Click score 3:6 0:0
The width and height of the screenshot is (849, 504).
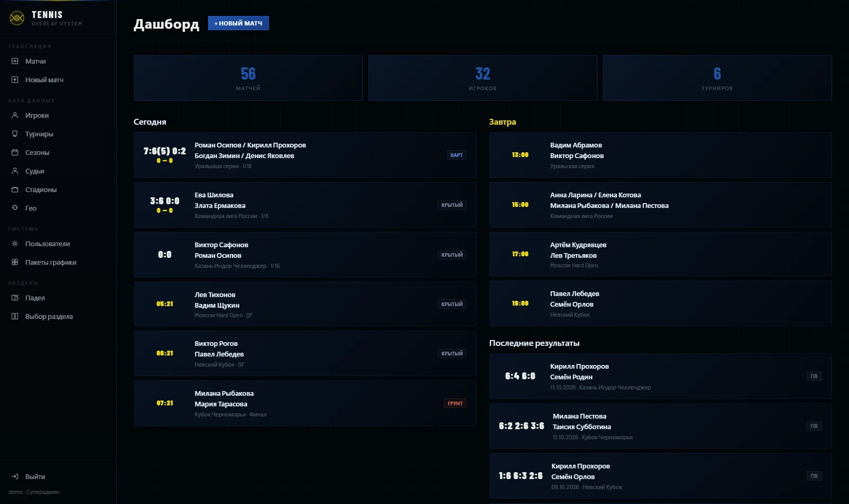pos(164,201)
